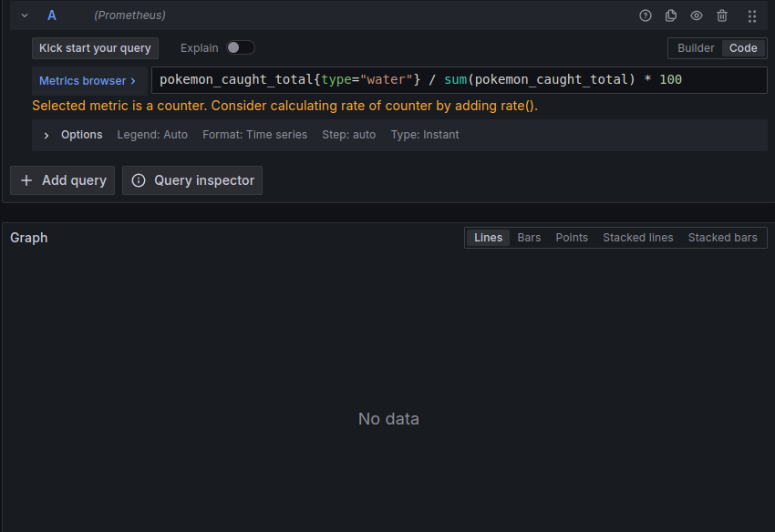Select the Stacked lines graph style
Image resolution: width=775 pixels, height=532 pixels.
637,238
